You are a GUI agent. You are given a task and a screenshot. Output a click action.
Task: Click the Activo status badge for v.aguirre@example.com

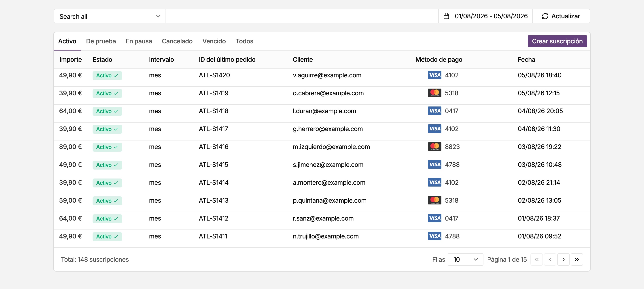(107, 76)
